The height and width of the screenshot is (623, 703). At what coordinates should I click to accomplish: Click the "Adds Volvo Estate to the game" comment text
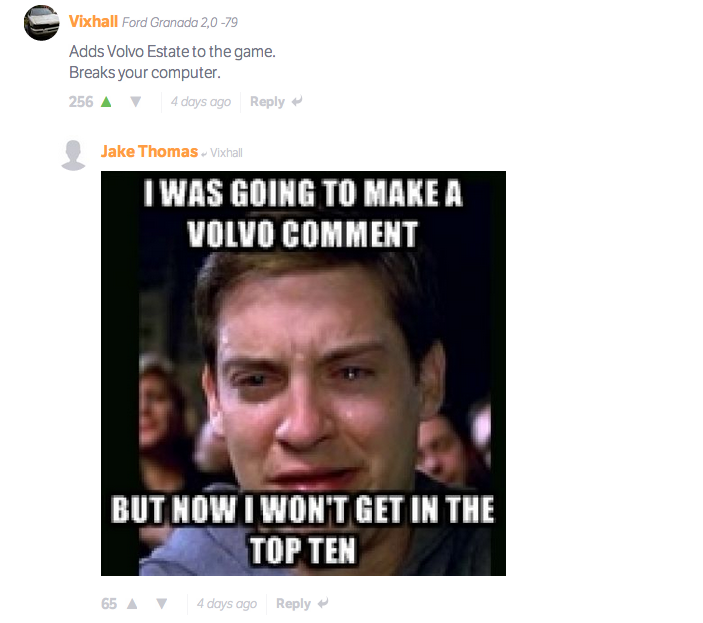(172, 52)
